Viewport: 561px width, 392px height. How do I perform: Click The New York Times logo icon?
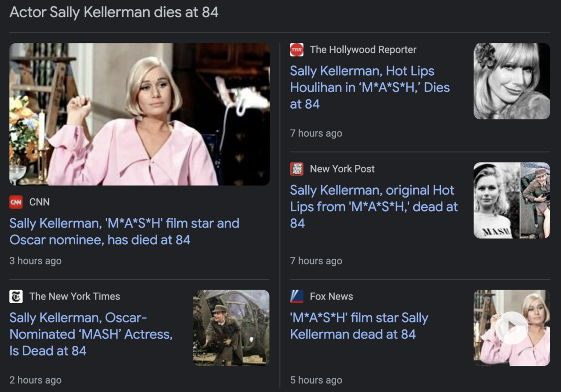click(16, 296)
